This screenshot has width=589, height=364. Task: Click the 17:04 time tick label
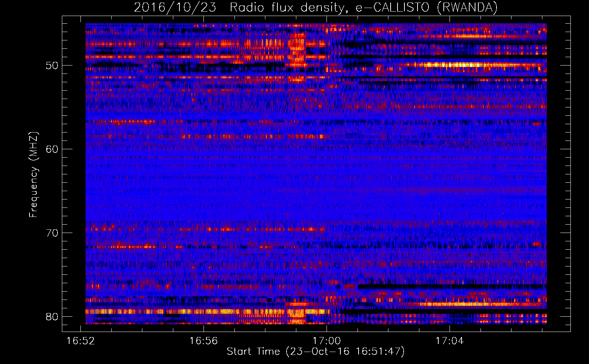tap(450, 341)
